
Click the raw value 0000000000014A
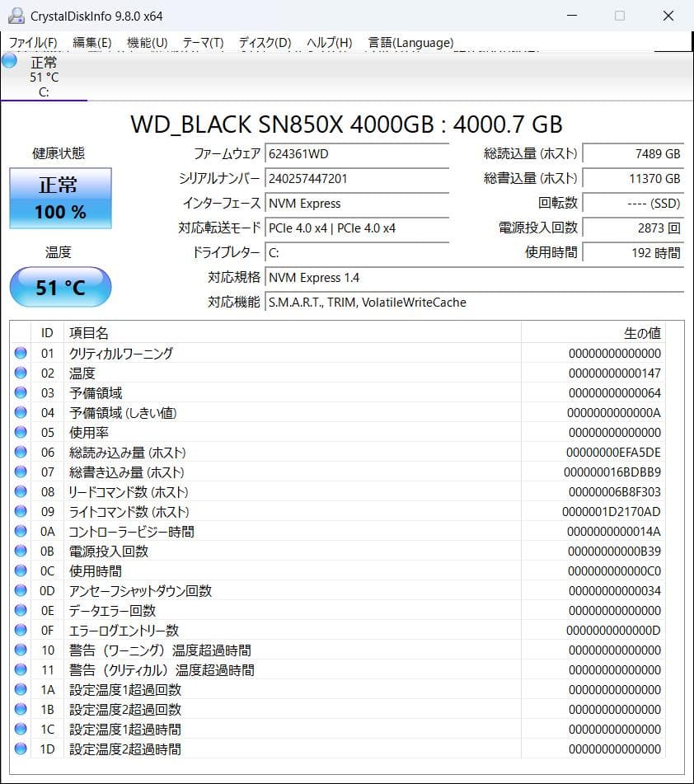[614, 532]
